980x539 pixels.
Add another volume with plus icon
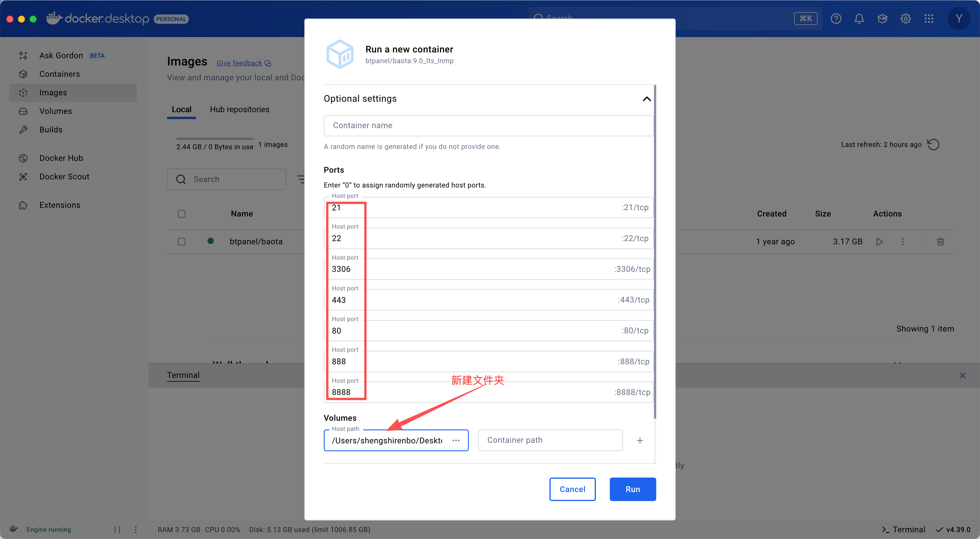pyautogui.click(x=639, y=440)
